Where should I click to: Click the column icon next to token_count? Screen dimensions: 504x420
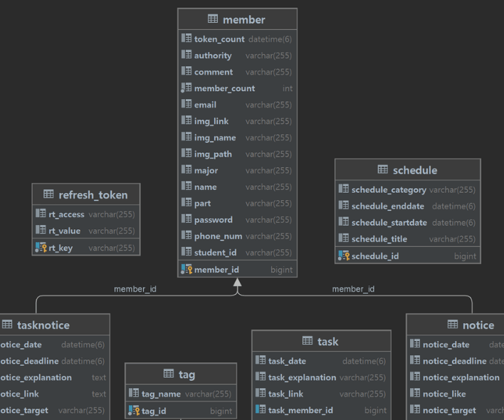point(186,39)
